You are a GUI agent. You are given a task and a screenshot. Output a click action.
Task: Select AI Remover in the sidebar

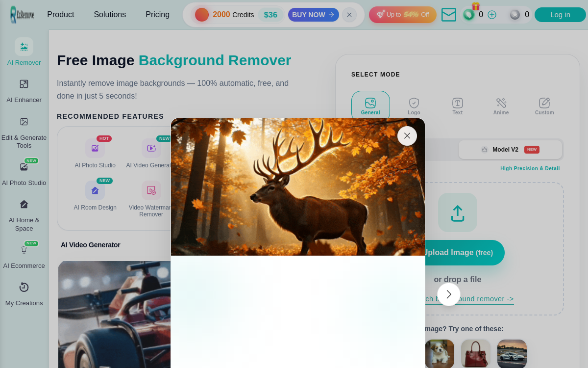[24, 52]
